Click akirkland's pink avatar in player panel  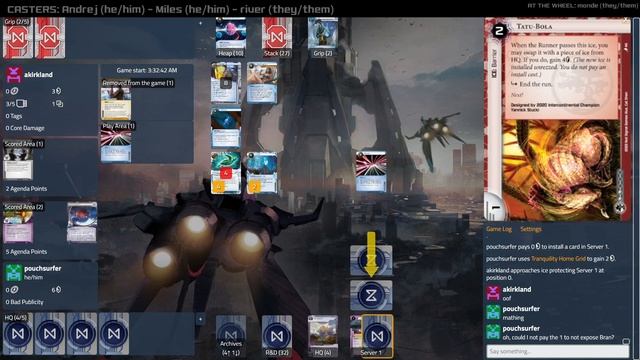tap(13, 75)
